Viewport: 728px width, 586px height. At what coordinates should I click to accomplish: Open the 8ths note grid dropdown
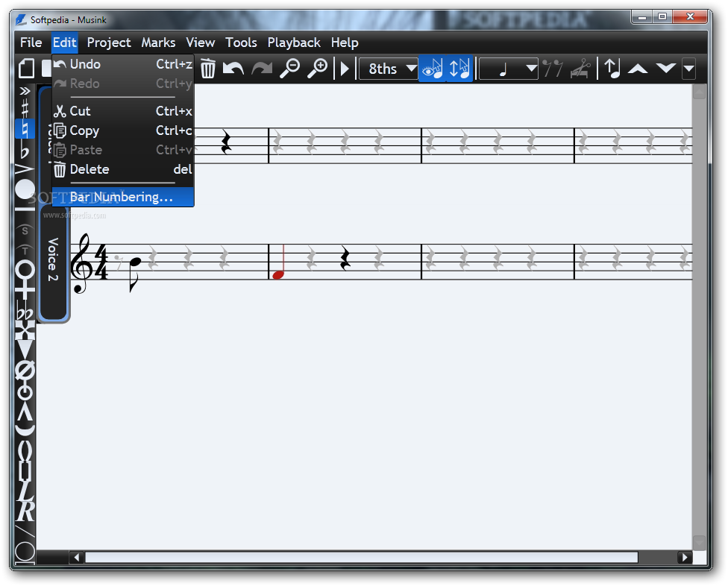388,69
